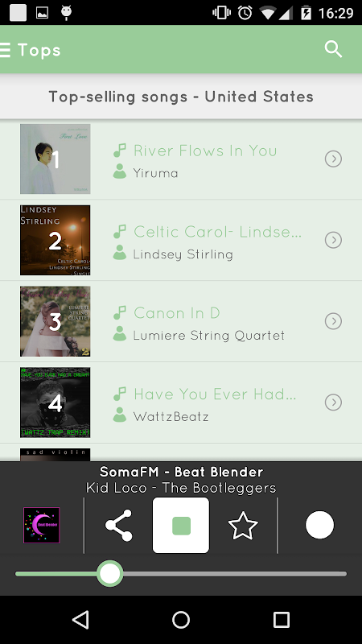This screenshot has height=644, width=362.
Task: Stop playback with the square button
Action: click(x=181, y=526)
